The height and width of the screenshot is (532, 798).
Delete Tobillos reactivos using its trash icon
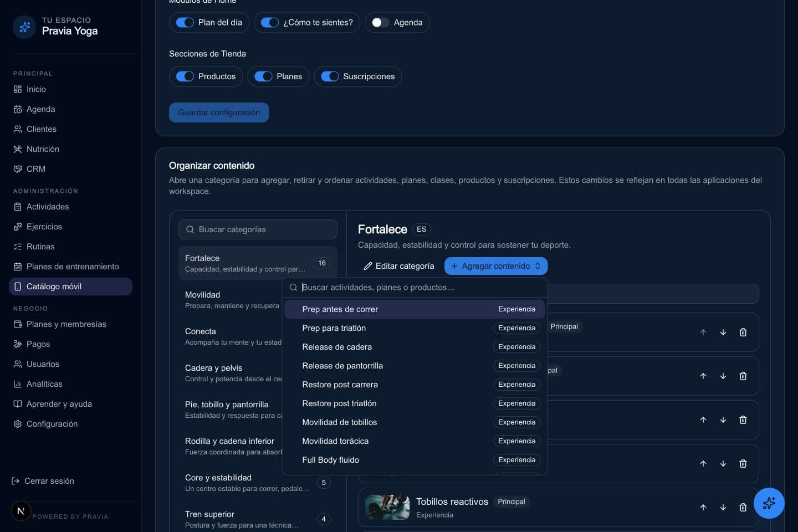pyautogui.click(x=743, y=507)
